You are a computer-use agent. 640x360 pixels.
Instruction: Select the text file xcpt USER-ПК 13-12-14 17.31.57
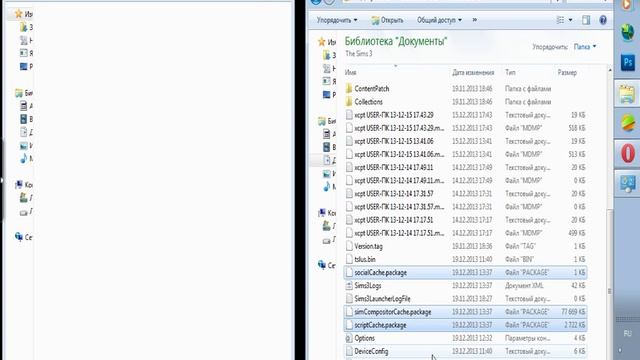465,193
